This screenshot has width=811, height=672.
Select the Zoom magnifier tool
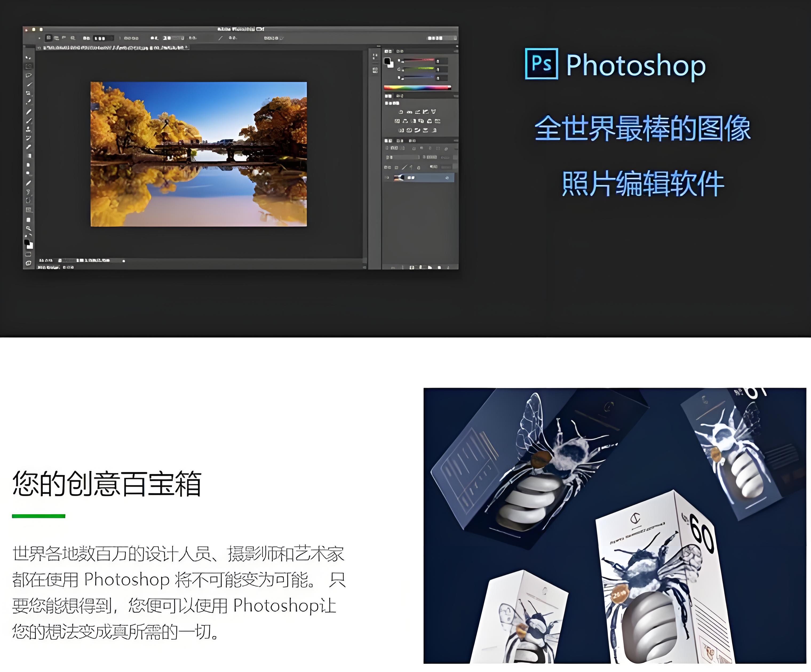29,229
